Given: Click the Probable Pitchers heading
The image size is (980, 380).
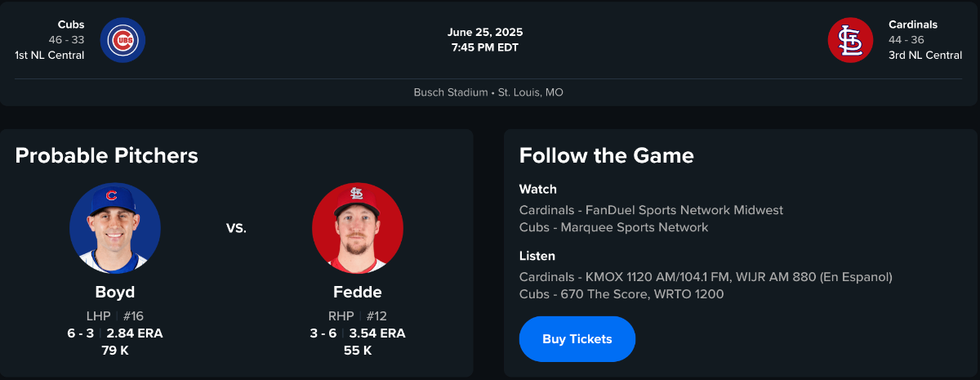Looking at the screenshot, I should (x=107, y=155).
